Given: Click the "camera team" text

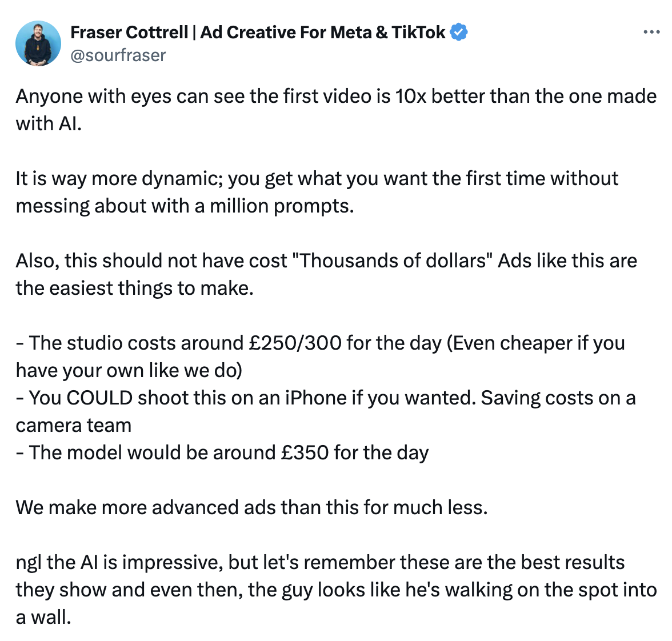Looking at the screenshot, I should click(x=74, y=426).
